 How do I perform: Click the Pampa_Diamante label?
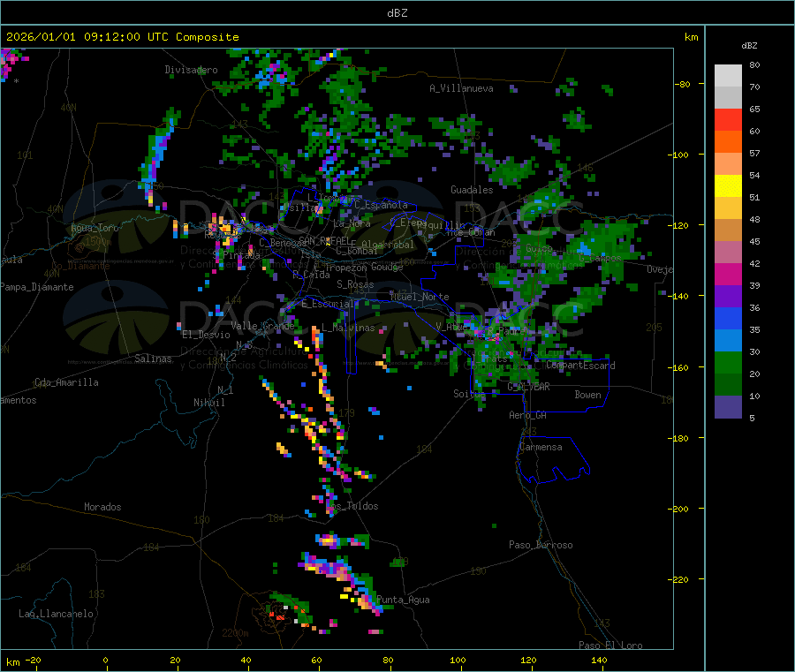pyautogui.click(x=37, y=287)
